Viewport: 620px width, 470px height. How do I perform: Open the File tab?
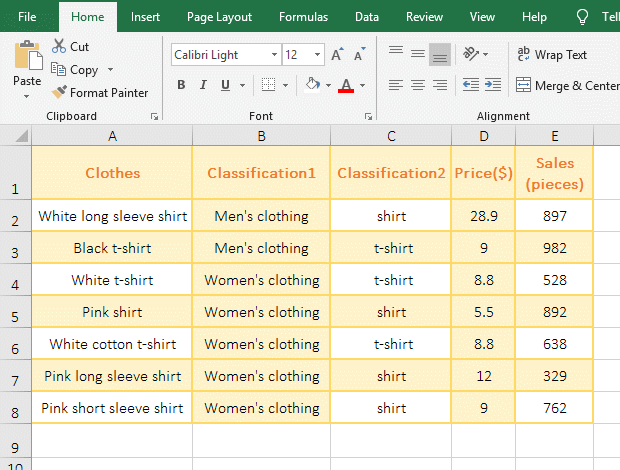(27, 17)
